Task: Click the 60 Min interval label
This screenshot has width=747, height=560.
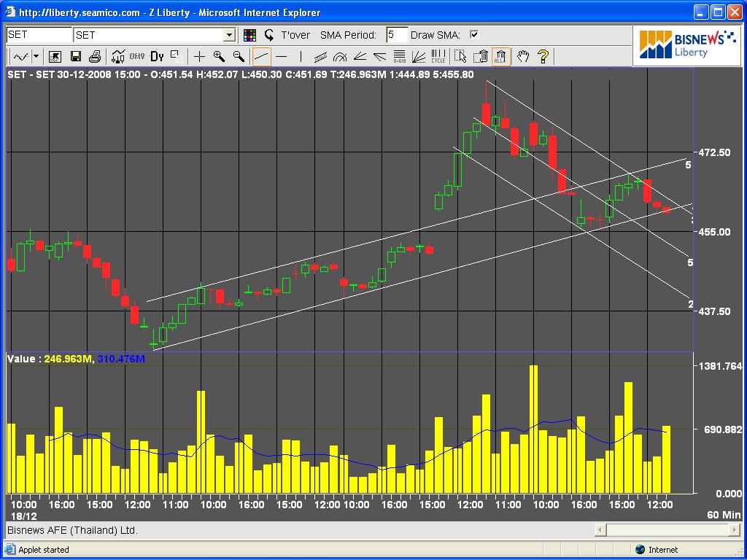Action: pyautogui.click(x=724, y=515)
